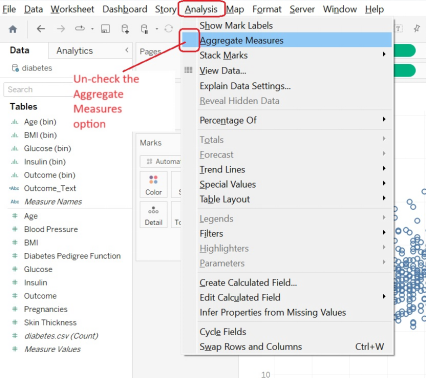Select the BMI measure field
The width and height of the screenshot is (426, 378).
coord(31,243)
